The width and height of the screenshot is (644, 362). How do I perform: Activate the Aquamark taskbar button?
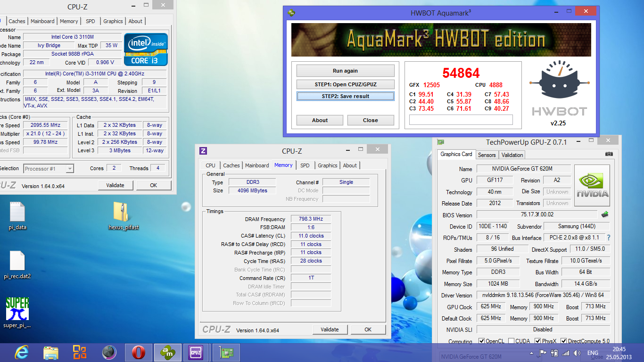167,352
